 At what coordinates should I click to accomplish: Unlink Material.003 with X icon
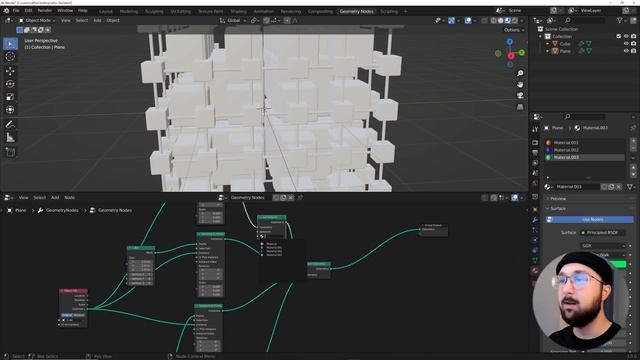click(x=619, y=187)
